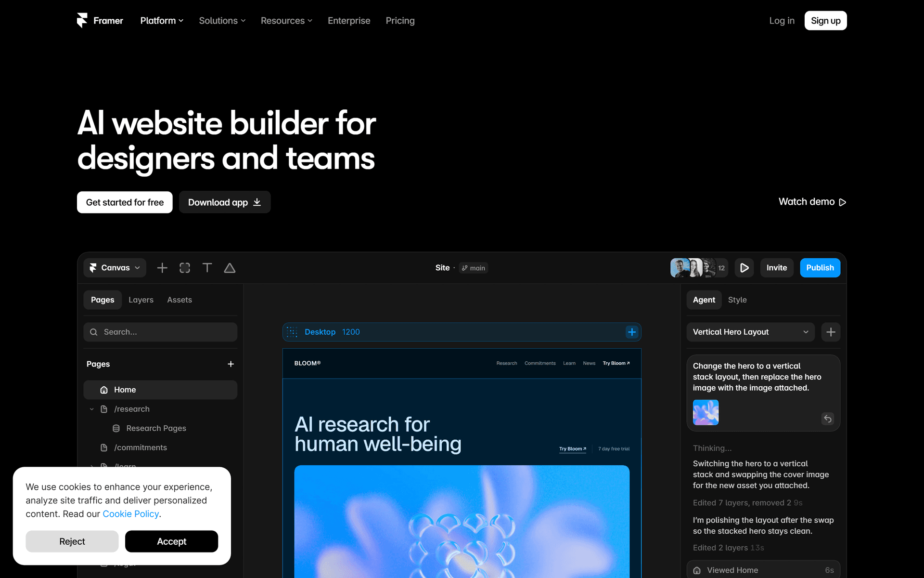Switch to the Layers tab
This screenshot has height=578, width=924.
point(141,300)
